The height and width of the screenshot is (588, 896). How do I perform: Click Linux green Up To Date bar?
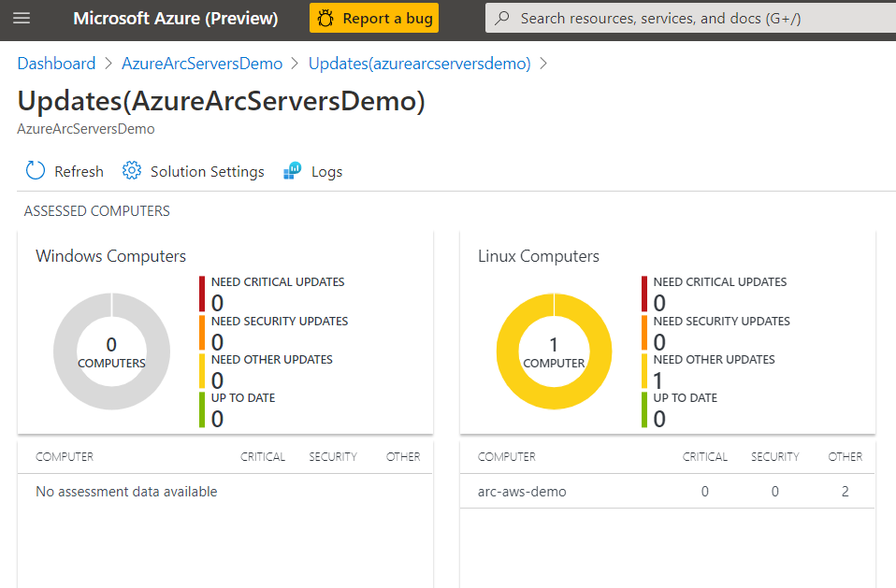[x=644, y=409]
